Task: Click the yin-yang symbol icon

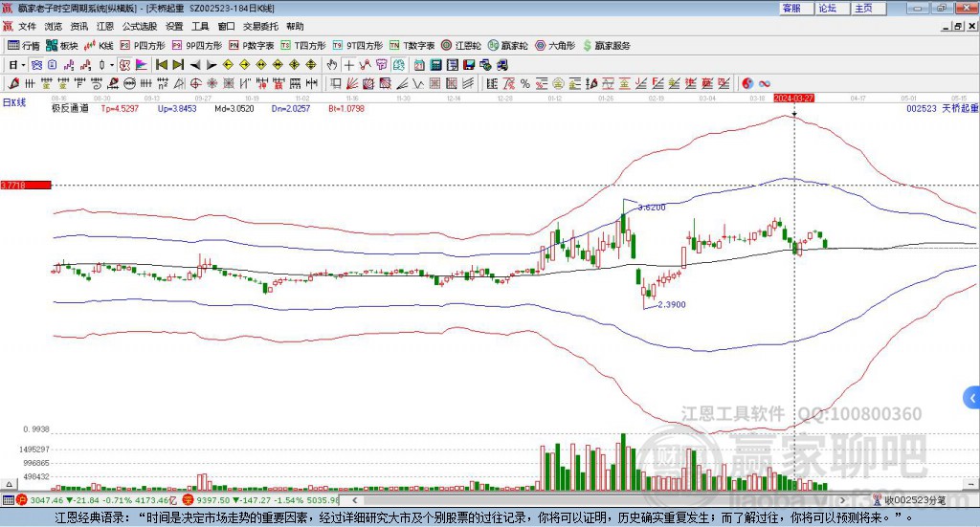Action: pos(747,83)
